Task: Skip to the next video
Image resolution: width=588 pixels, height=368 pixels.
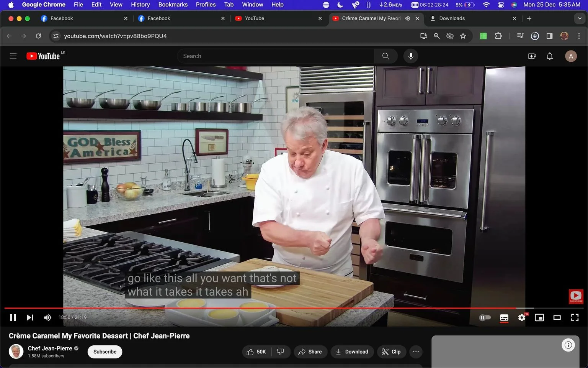Action: point(30,317)
